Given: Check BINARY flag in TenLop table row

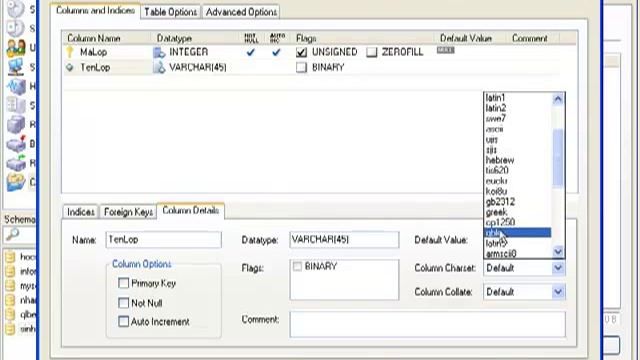Looking at the screenshot, I should coord(301,67).
